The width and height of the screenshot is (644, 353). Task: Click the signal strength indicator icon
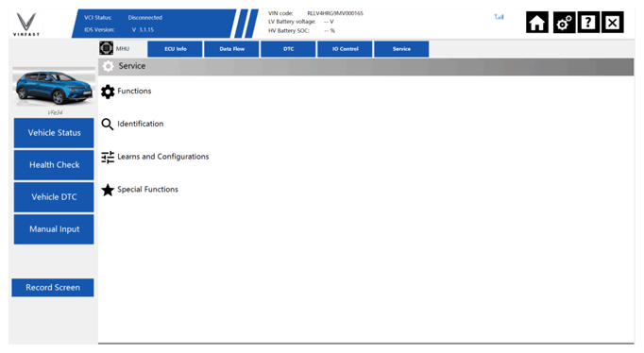(x=499, y=17)
